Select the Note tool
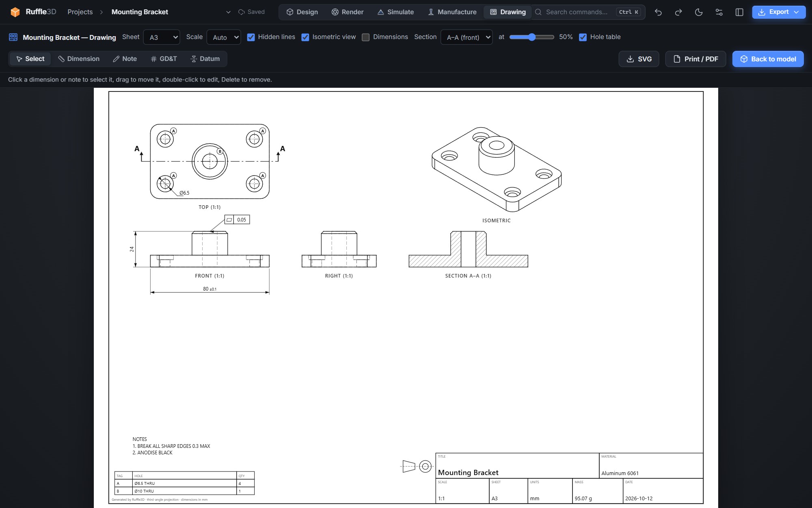This screenshot has width=812, height=508. coord(125,59)
